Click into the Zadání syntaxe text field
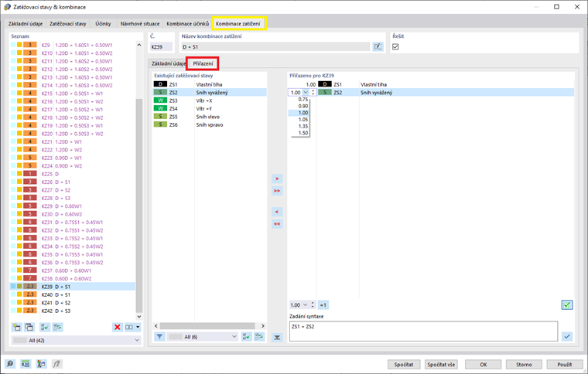The height and width of the screenshot is (374, 588). coord(423,331)
